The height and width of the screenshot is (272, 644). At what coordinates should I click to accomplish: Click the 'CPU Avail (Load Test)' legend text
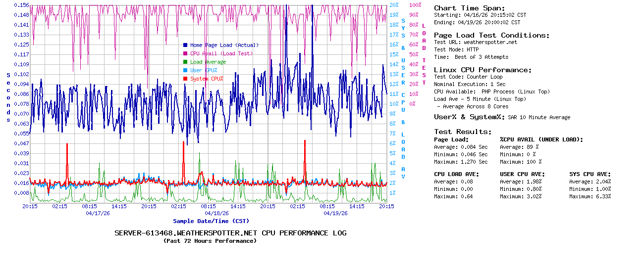tap(221, 53)
